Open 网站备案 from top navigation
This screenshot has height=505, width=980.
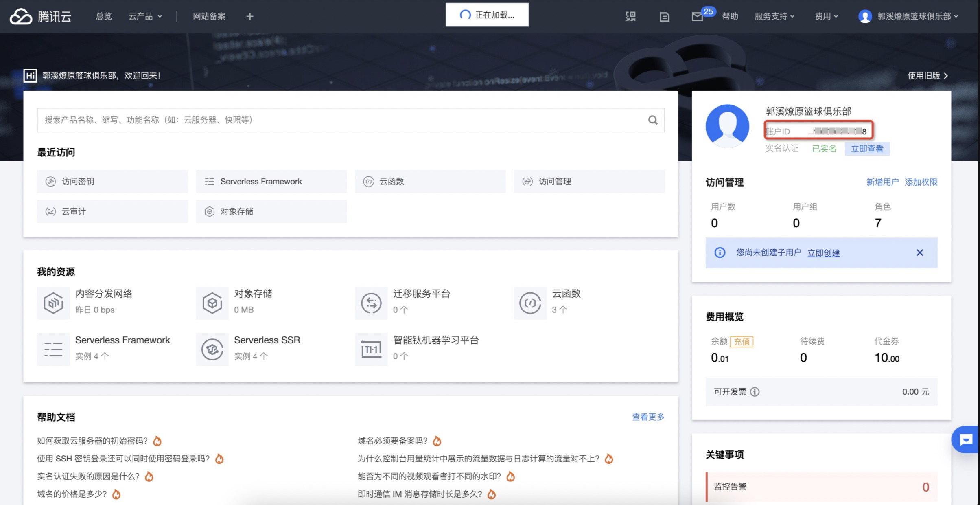(209, 16)
